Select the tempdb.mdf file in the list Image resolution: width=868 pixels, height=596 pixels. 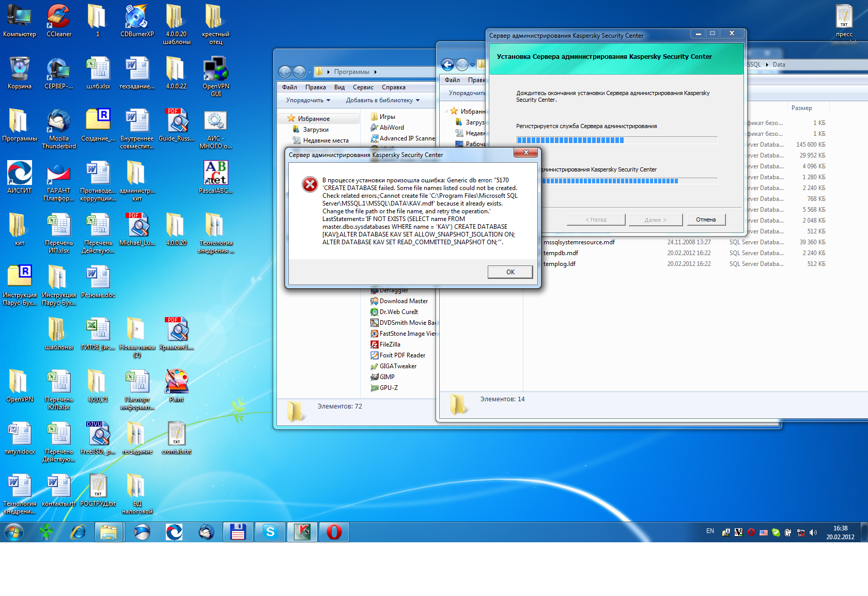click(560, 253)
